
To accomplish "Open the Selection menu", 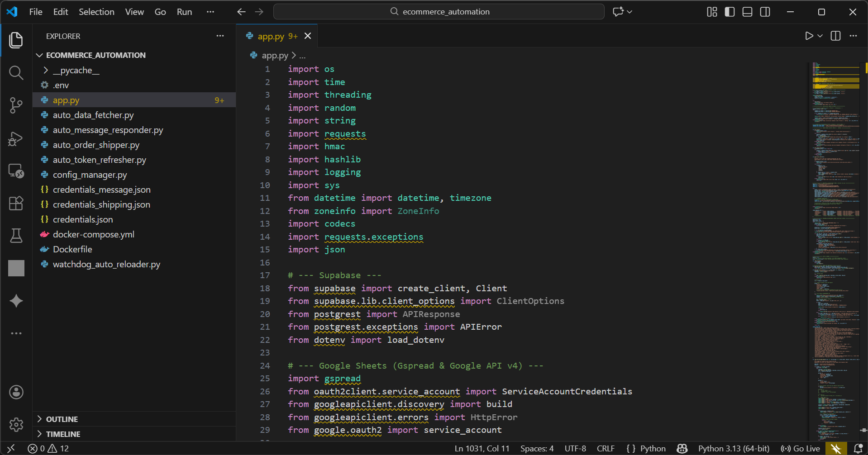I will [96, 12].
